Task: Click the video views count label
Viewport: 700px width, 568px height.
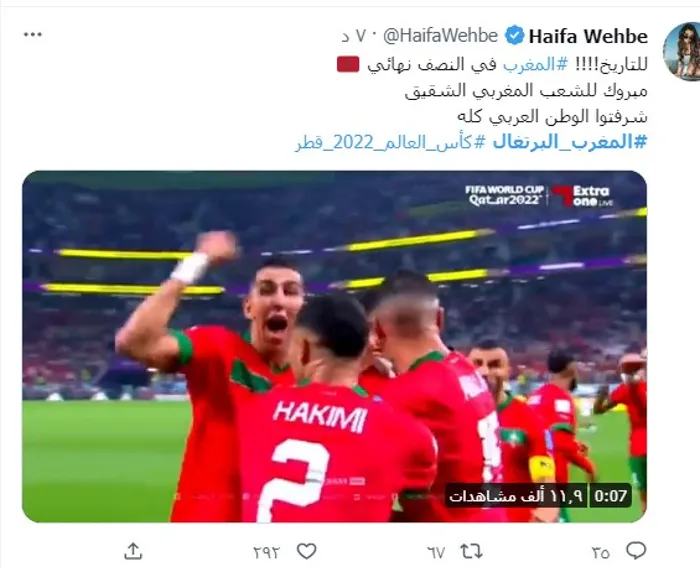Action: [x=517, y=496]
